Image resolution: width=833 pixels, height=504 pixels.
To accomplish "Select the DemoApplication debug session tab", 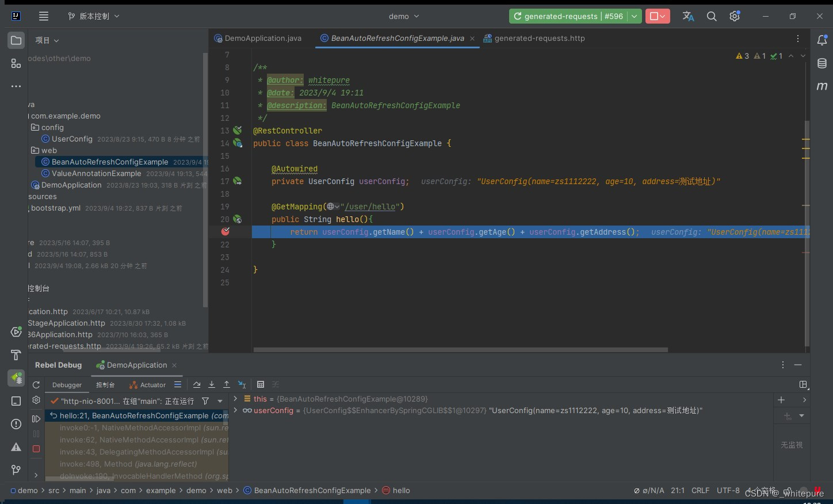I will point(136,365).
